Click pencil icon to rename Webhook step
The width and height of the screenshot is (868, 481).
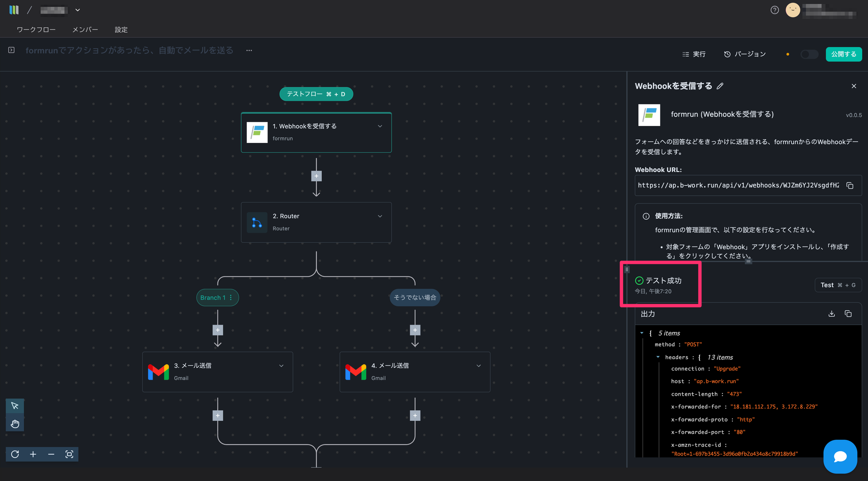coord(720,86)
